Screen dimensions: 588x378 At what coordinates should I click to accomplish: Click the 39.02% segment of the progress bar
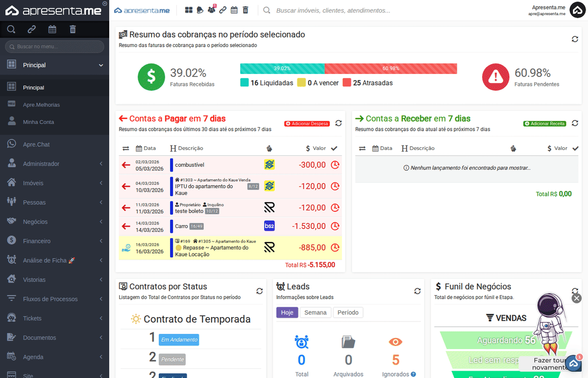pyautogui.click(x=282, y=69)
